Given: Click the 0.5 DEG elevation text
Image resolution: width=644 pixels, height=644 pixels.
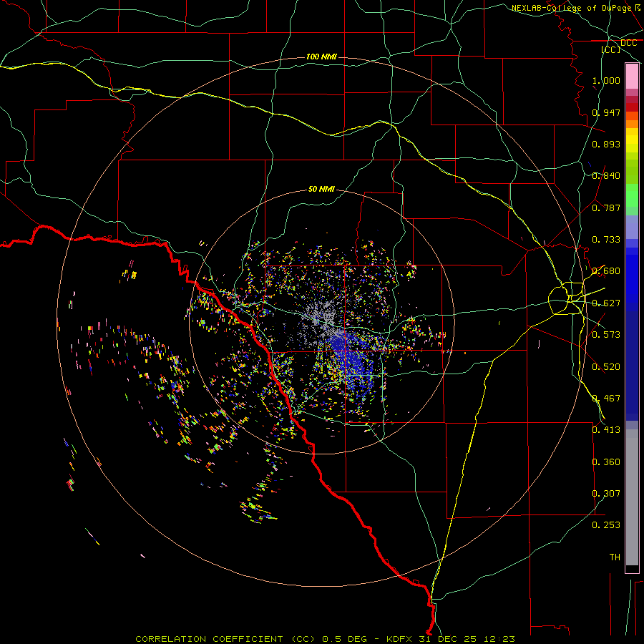Looking at the screenshot, I should click(344, 639).
